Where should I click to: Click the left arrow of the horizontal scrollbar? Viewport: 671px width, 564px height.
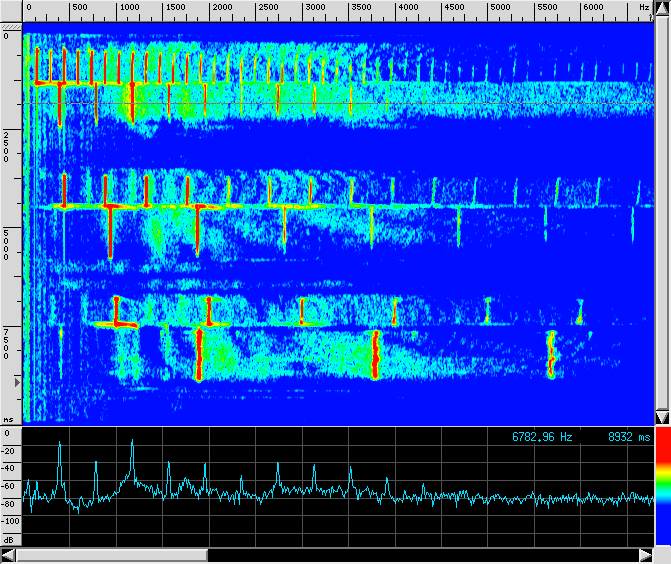[x=8, y=555]
